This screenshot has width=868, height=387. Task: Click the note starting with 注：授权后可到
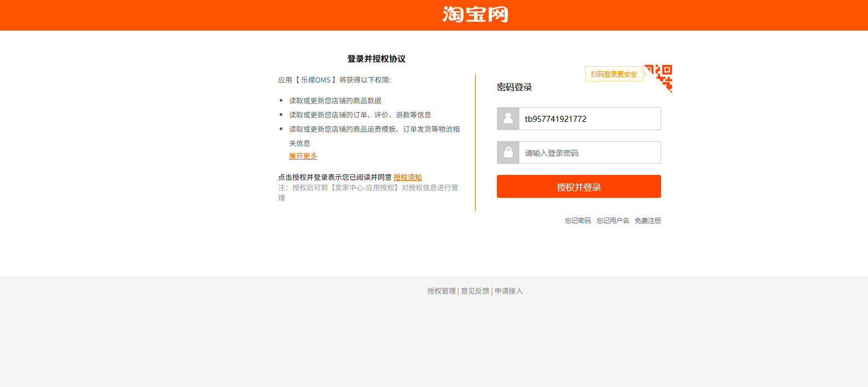368,193
